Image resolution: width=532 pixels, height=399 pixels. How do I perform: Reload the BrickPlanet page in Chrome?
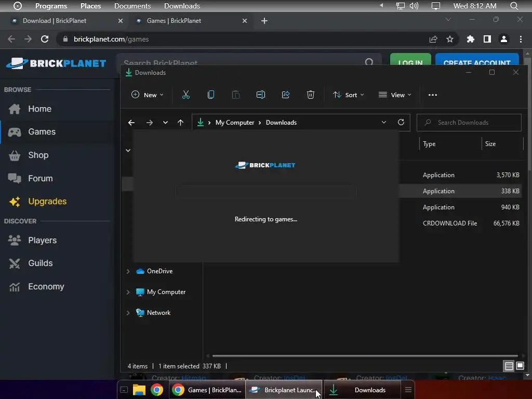click(45, 39)
